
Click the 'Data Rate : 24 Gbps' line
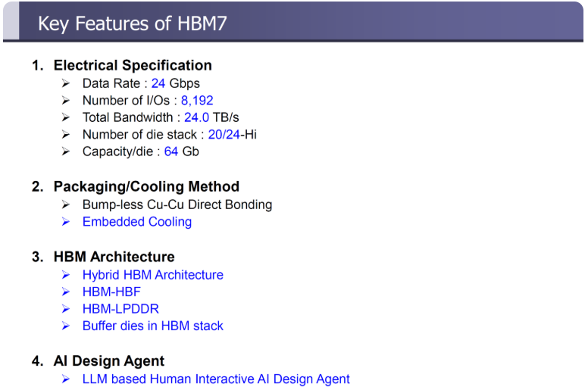click(x=141, y=83)
